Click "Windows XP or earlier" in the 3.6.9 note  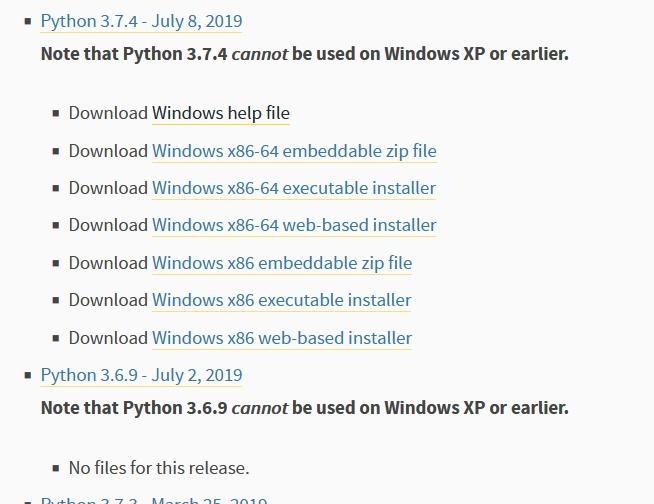click(x=476, y=408)
